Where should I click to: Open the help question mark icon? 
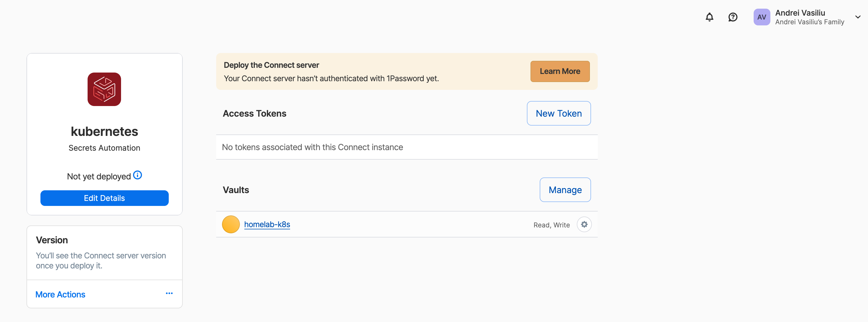tap(732, 17)
